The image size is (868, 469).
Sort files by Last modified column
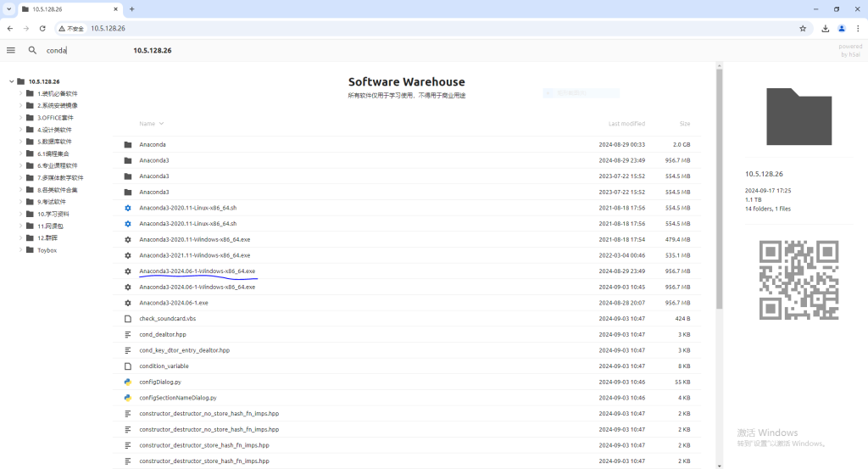(626, 124)
